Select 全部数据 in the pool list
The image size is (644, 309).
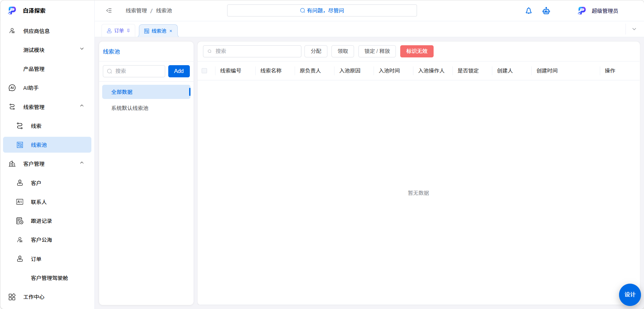click(x=146, y=92)
